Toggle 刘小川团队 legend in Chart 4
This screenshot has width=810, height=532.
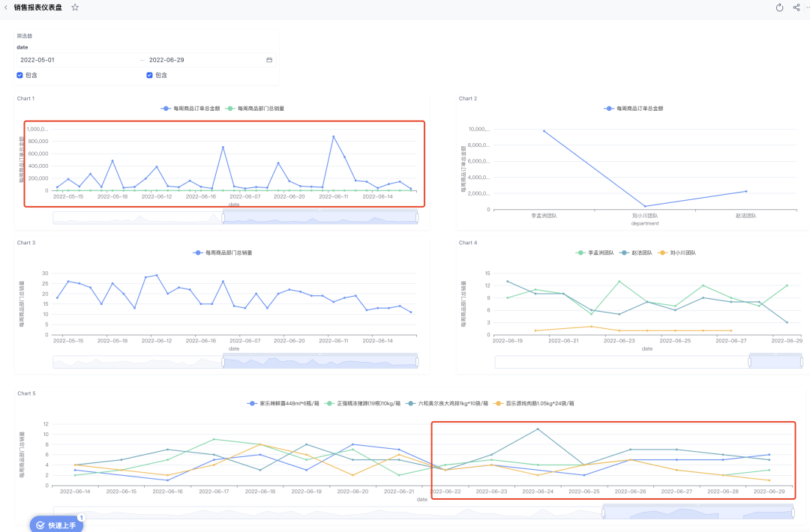[x=676, y=253]
